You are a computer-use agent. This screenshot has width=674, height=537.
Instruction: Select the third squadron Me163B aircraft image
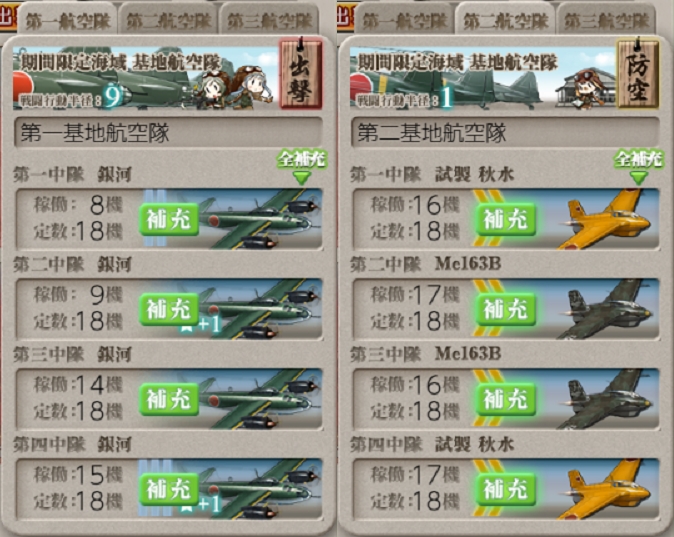(x=608, y=399)
